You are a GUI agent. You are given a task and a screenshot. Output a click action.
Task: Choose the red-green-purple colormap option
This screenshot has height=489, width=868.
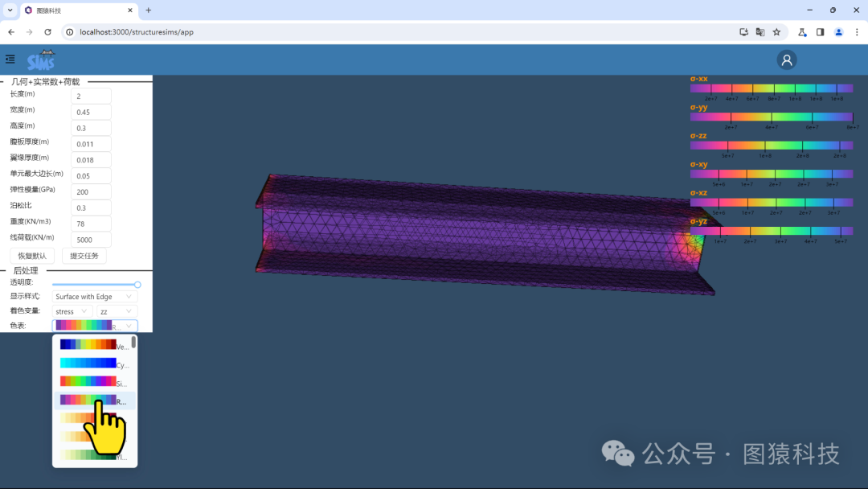(x=94, y=382)
